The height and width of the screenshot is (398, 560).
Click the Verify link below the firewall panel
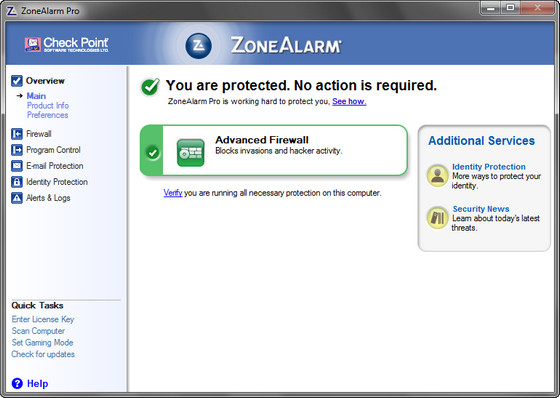click(173, 193)
